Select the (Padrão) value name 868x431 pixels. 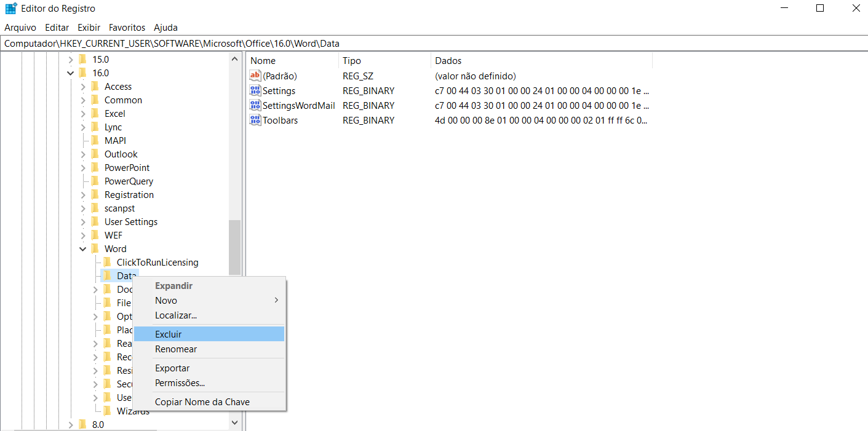click(280, 76)
